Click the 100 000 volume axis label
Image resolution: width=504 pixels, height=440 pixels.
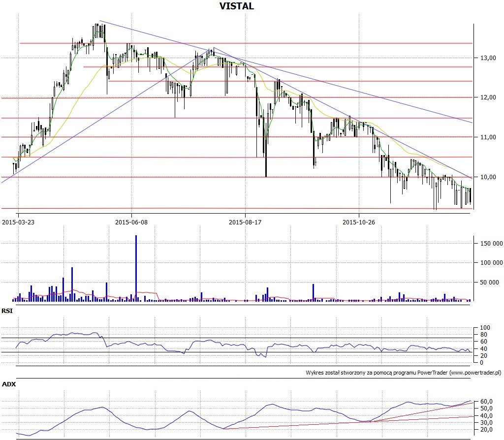click(492, 263)
